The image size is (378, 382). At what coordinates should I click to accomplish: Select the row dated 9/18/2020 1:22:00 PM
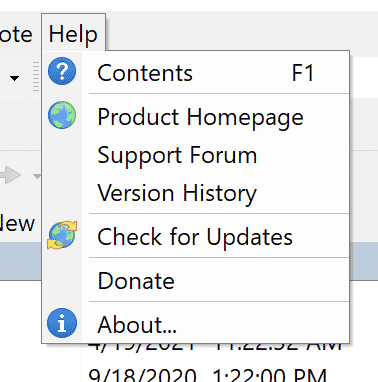(207, 375)
